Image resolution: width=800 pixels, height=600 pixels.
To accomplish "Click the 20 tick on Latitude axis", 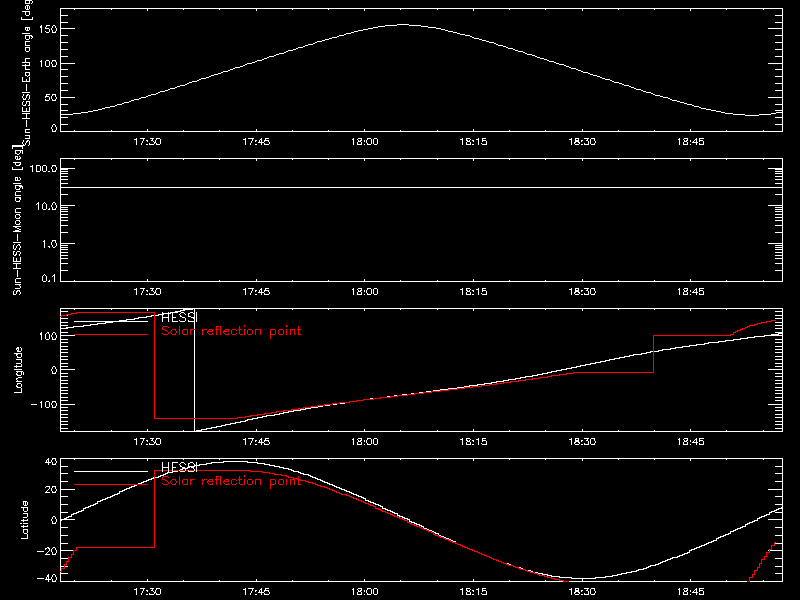I will click(x=51, y=490).
